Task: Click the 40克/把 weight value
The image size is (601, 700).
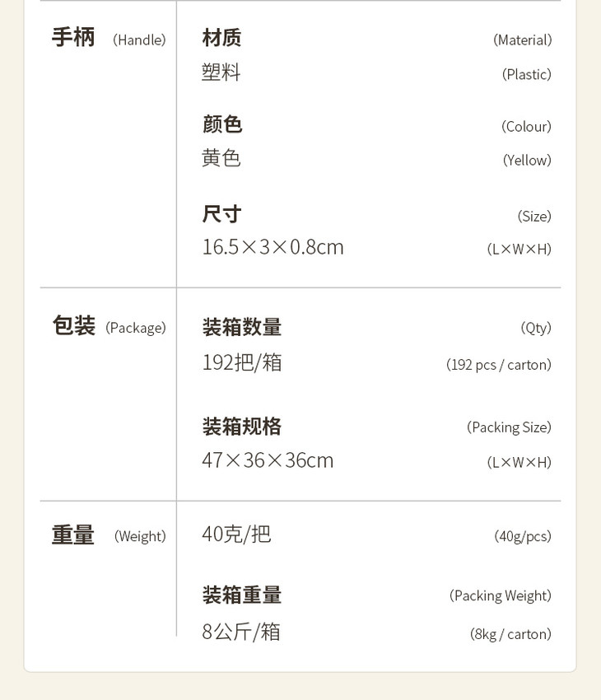Action: [236, 534]
